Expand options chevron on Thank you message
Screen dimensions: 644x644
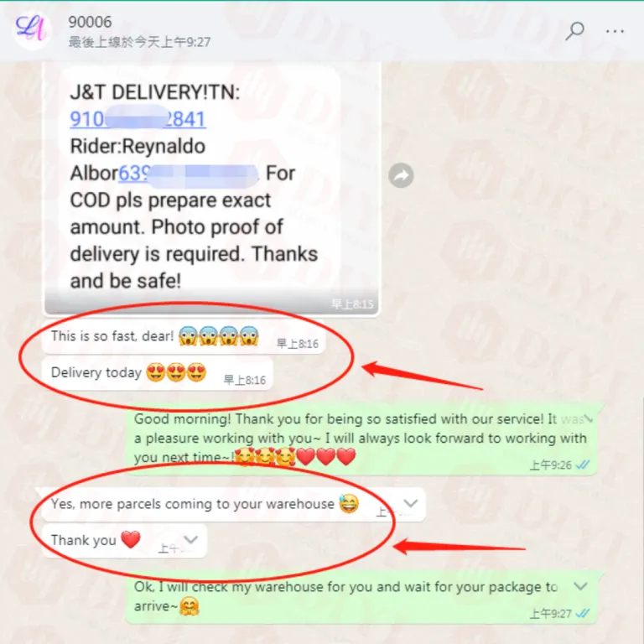[x=190, y=539]
